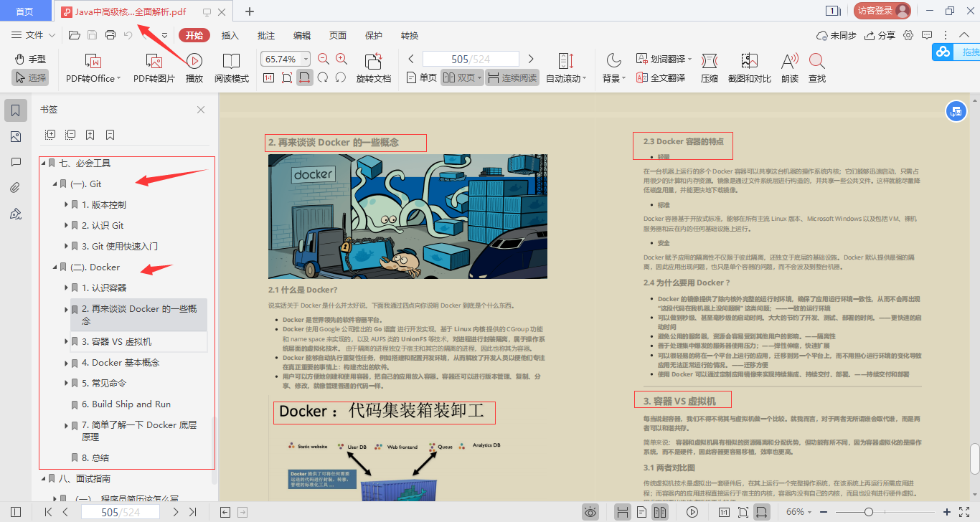The image size is (980, 522).
Task: Open 截图和对比 screenshot and compare
Action: pyautogui.click(x=750, y=69)
